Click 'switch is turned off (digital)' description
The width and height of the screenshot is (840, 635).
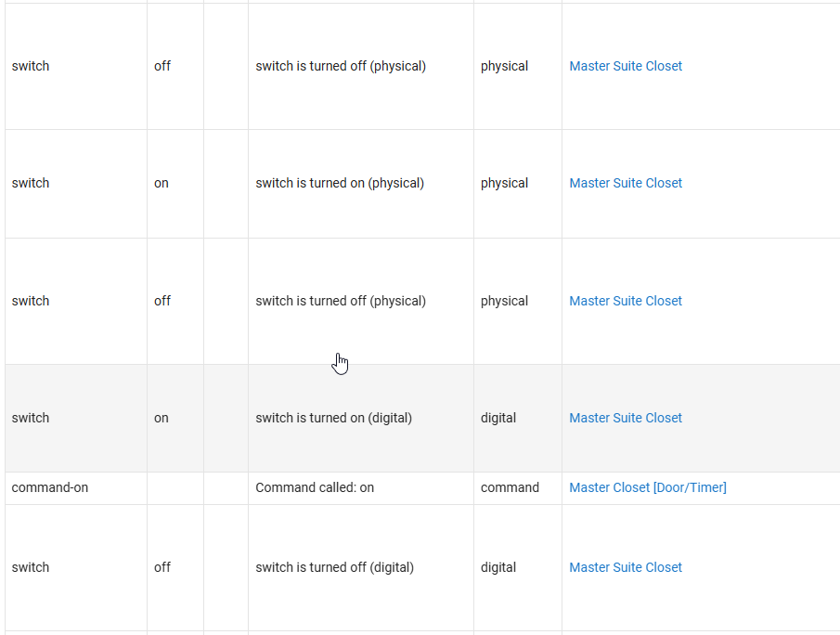click(x=334, y=567)
